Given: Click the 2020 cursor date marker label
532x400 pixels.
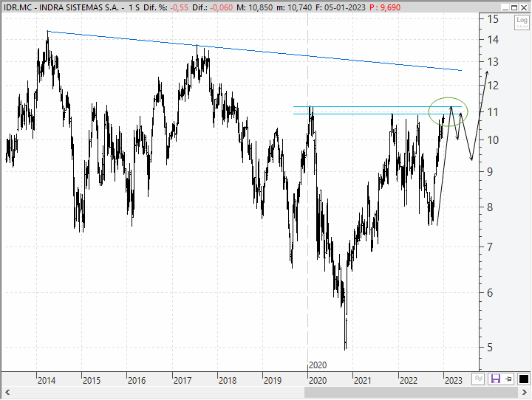Looking at the screenshot, I should [318, 365].
